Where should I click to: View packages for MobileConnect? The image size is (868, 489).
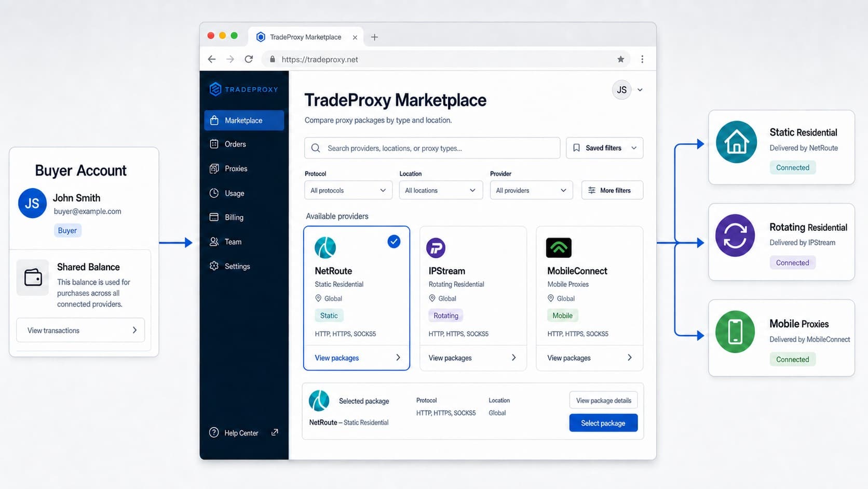590,358
